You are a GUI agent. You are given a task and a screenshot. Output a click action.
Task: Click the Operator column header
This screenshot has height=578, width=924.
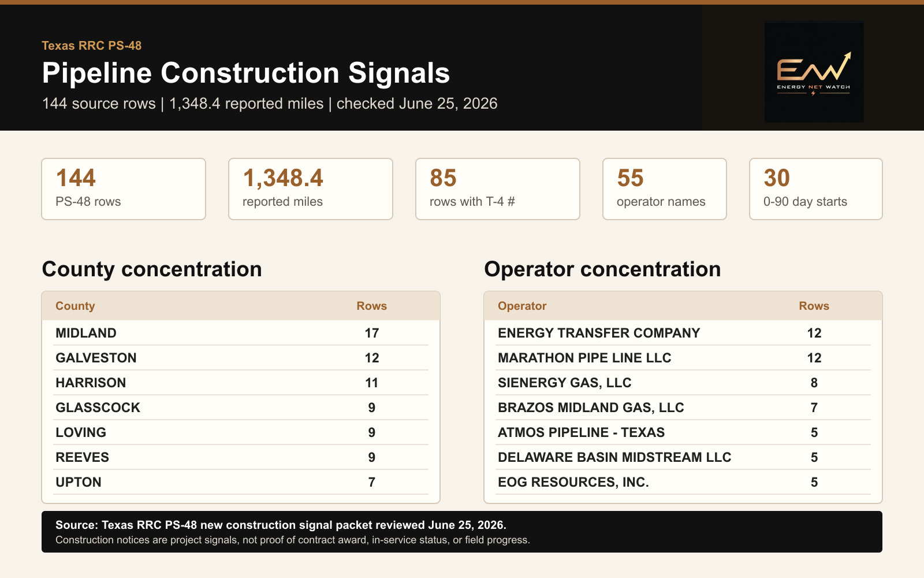pos(522,306)
